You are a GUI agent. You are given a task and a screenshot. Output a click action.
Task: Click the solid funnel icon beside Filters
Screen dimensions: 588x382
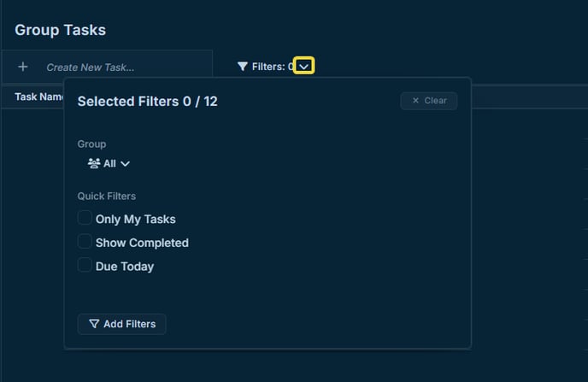point(242,67)
